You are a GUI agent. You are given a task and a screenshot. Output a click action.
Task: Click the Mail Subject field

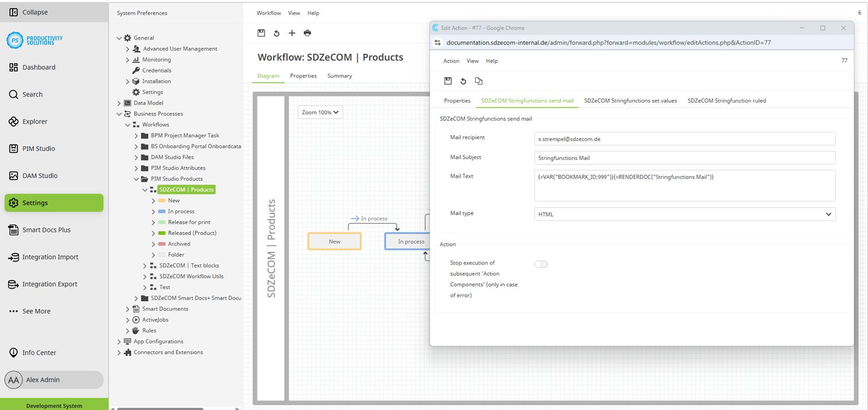685,158
